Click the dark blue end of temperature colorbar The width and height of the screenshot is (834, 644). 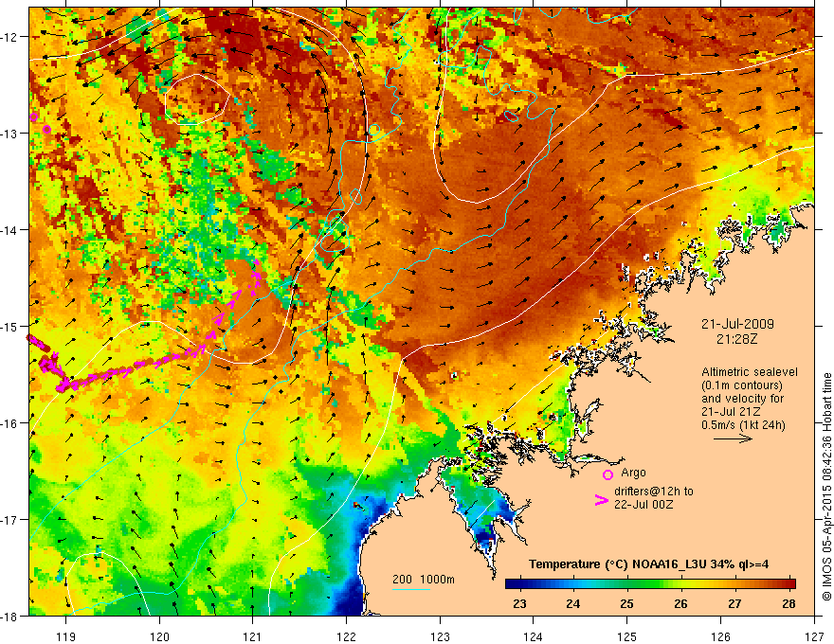[x=512, y=583]
